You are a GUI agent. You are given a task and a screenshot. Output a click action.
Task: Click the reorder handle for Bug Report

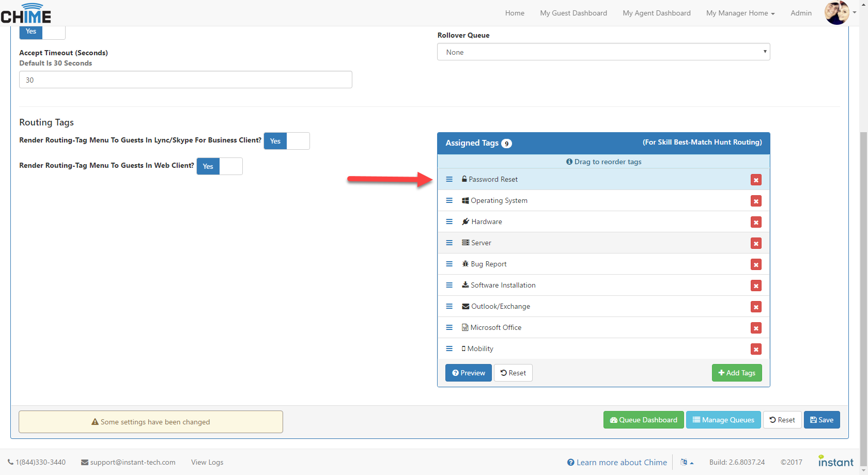click(x=449, y=264)
